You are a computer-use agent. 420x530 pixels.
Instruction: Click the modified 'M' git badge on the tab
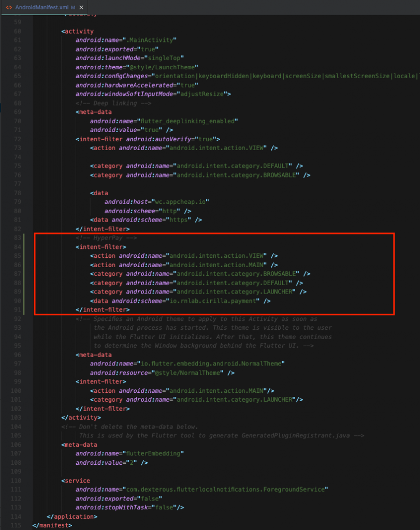coord(73,8)
